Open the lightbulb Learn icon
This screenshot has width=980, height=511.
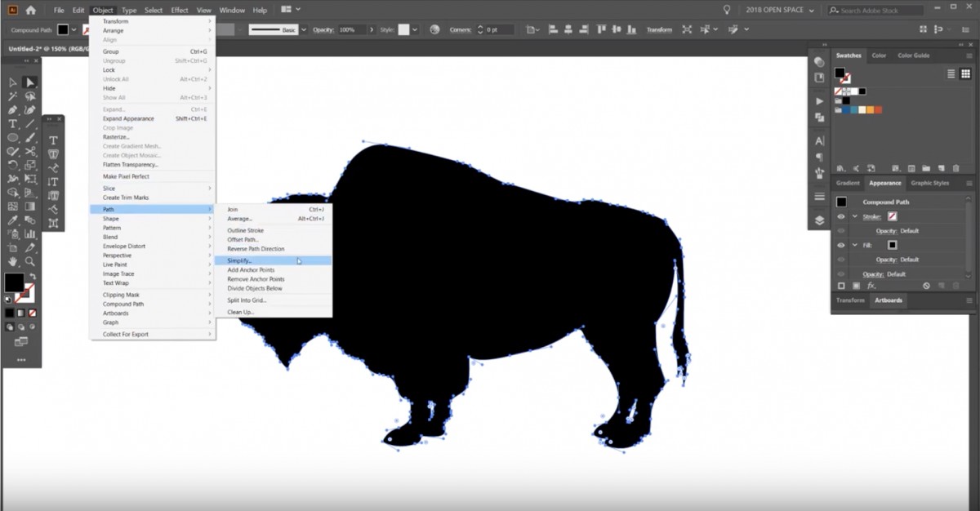[727, 10]
